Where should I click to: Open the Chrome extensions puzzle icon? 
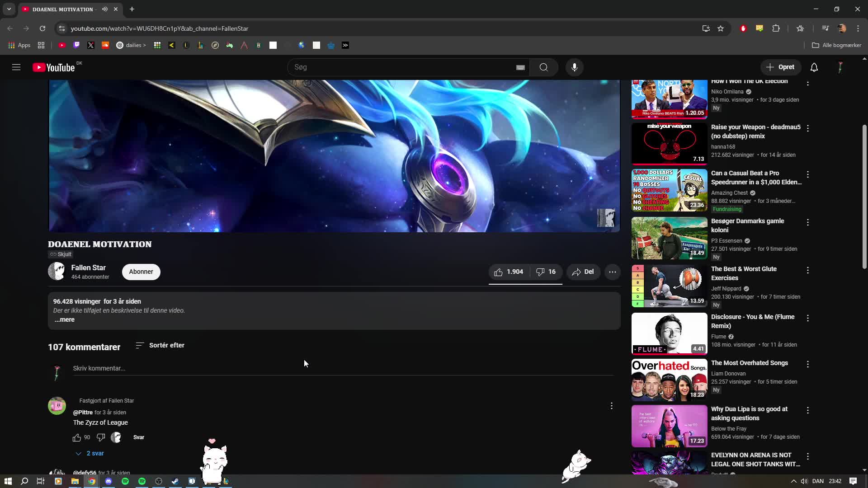click(776, 28)
